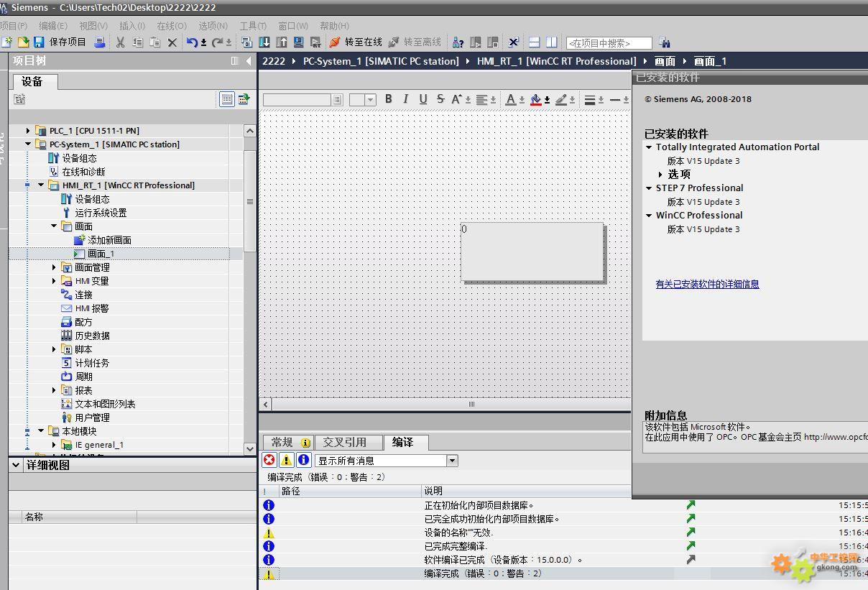Toggle warning messages filter button
868x590 pixels.
[287, 460]
